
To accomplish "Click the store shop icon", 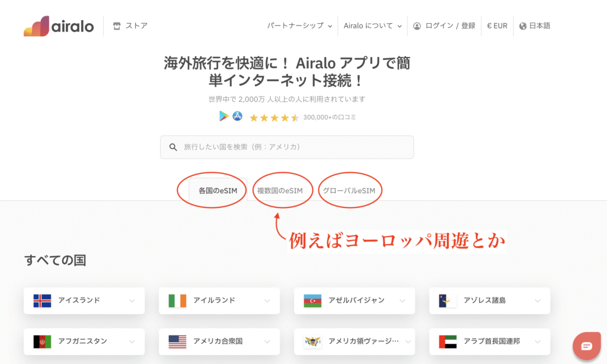I will click(x=117, y=26).
